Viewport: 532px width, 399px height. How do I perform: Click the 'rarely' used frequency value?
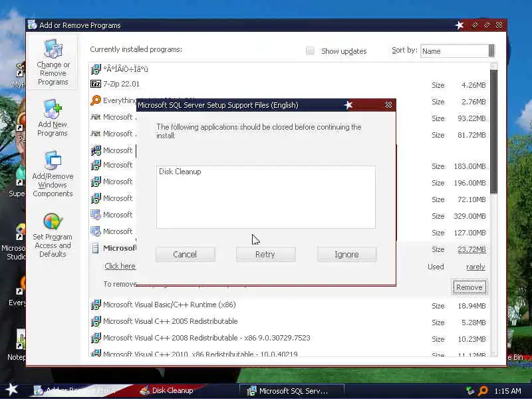coord(475,267)
